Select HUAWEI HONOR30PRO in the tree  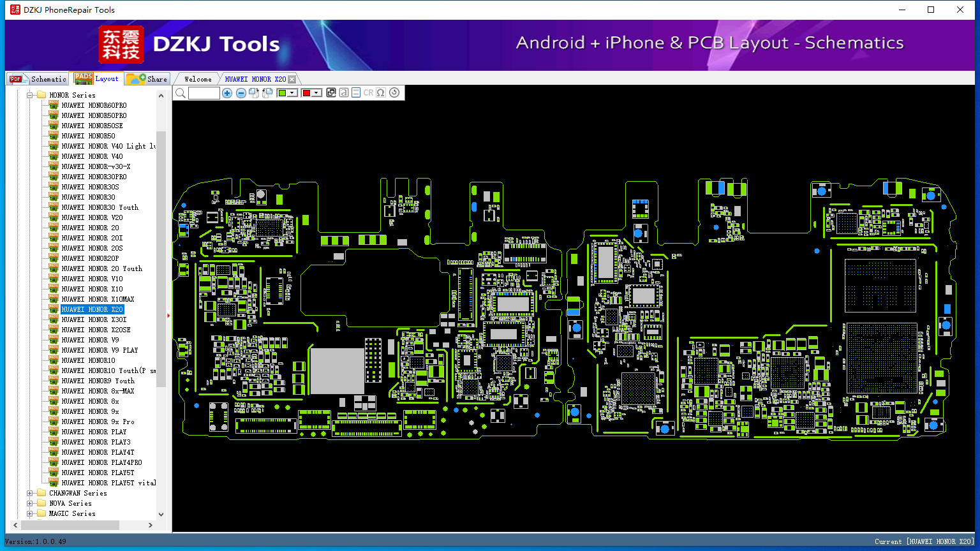(x=94, y=177)
